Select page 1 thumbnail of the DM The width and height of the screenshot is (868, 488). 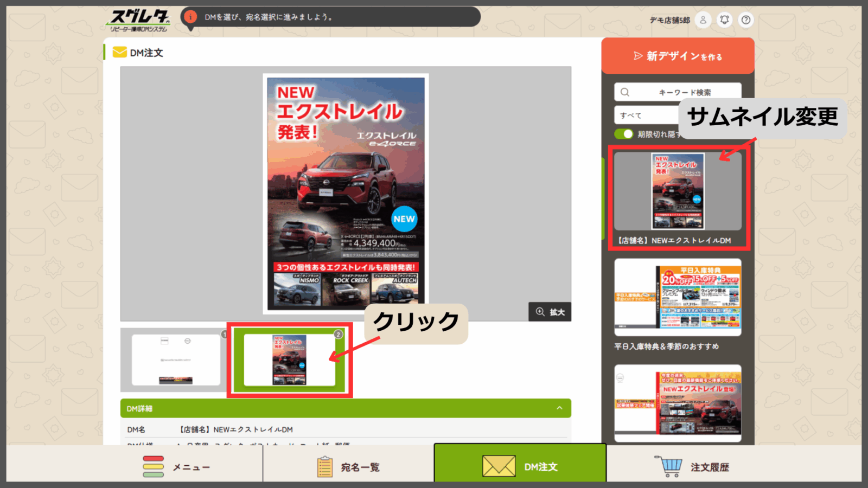click(x=175, y=359)
